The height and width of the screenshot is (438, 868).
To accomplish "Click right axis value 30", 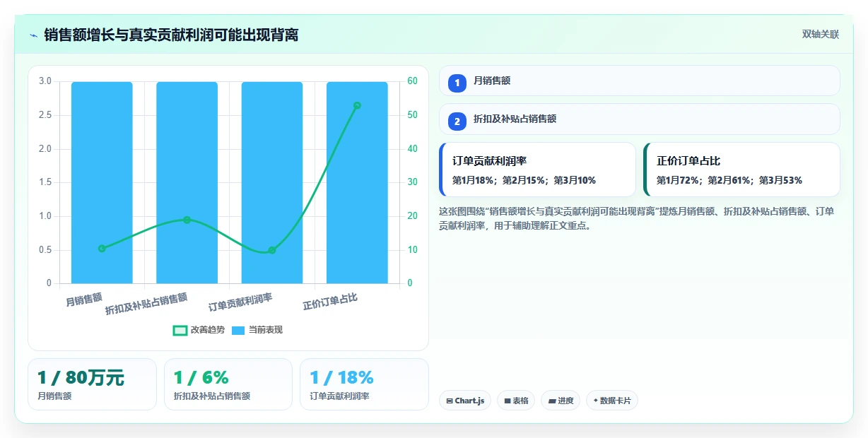I will (x=412, y=182).
